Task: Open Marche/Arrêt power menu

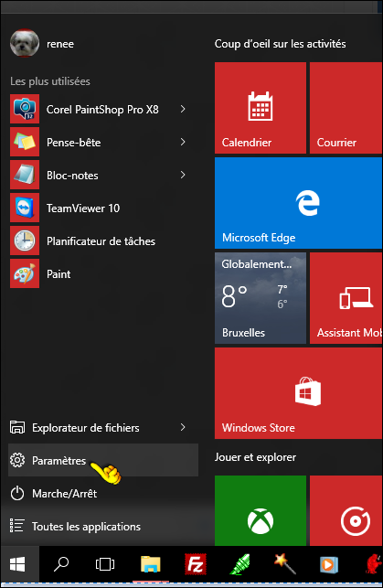Action: click(x=103, y=493)
